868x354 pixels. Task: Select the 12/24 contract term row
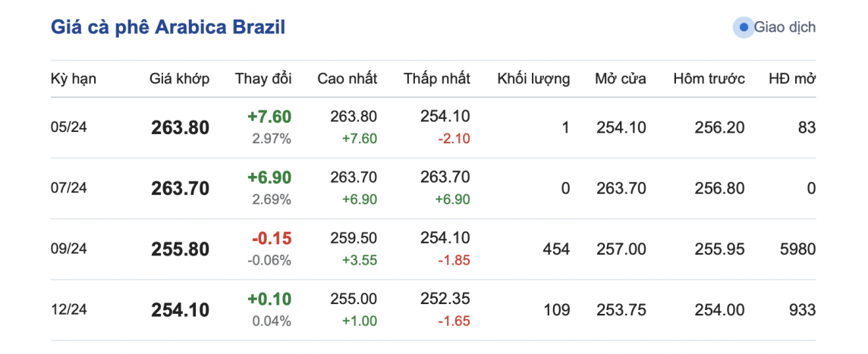[x=69, y=310]
